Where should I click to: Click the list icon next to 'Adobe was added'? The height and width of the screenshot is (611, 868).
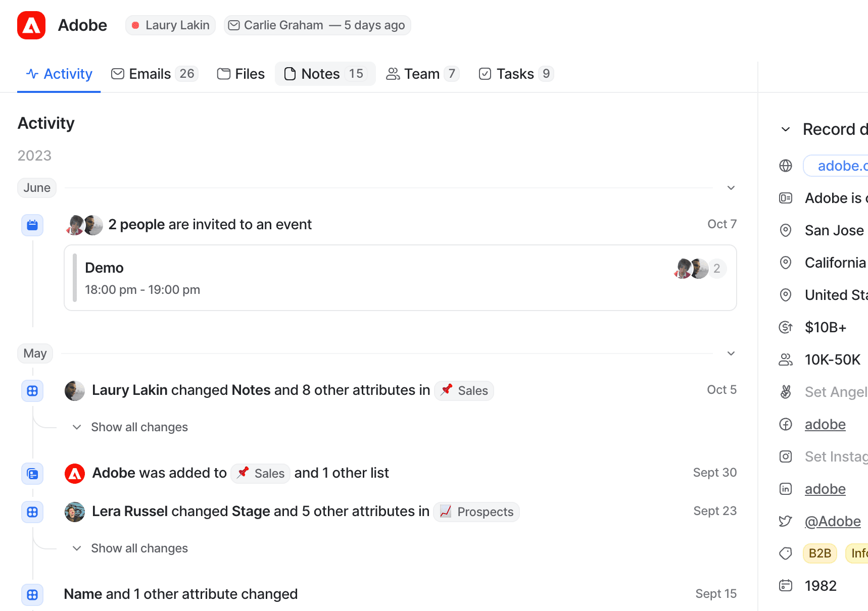coord(32,474)
